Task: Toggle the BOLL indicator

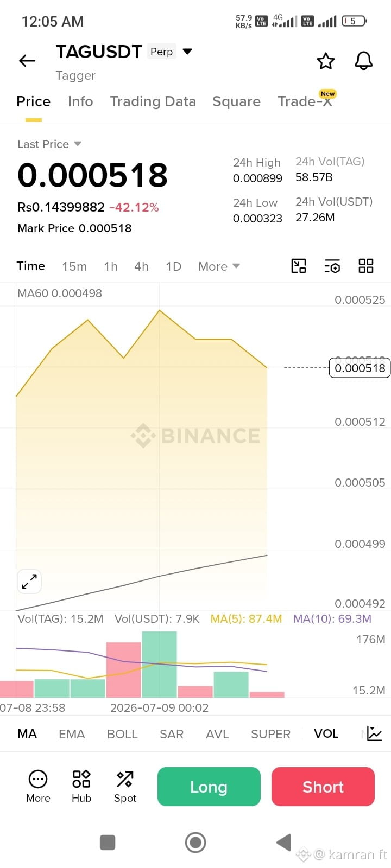Action: (x=122, y=733)
